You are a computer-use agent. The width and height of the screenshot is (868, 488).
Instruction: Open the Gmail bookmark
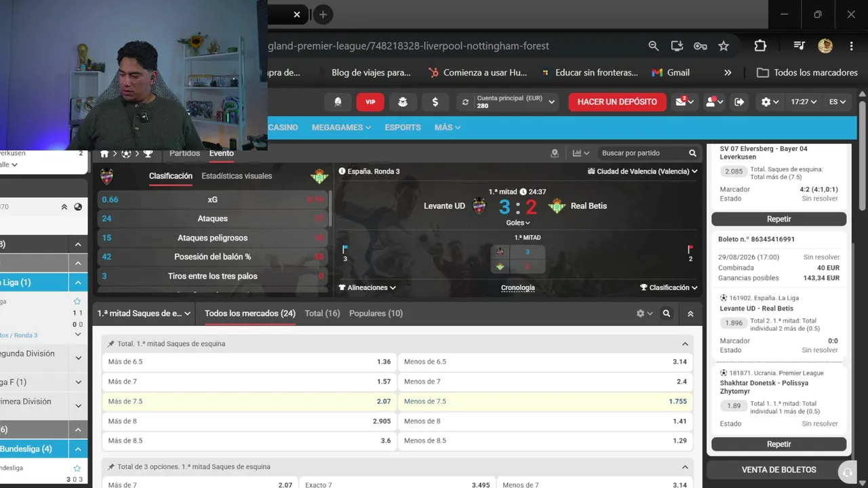671,73
